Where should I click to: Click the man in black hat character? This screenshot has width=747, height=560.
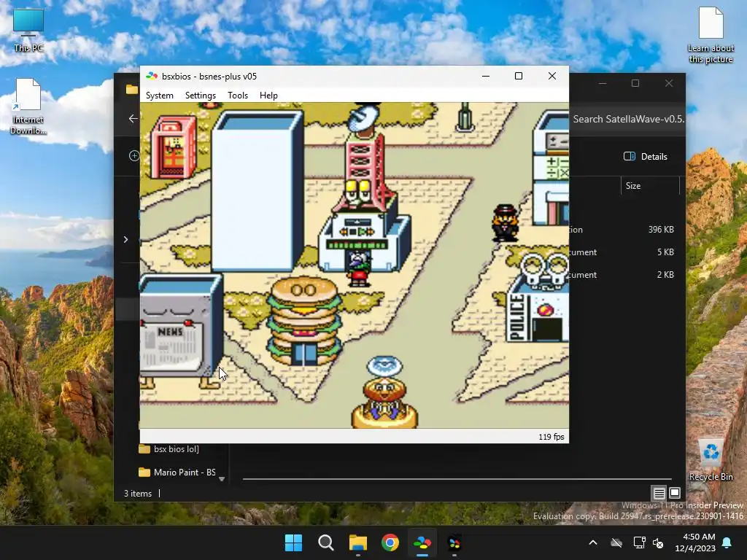[x=506, y=222]
